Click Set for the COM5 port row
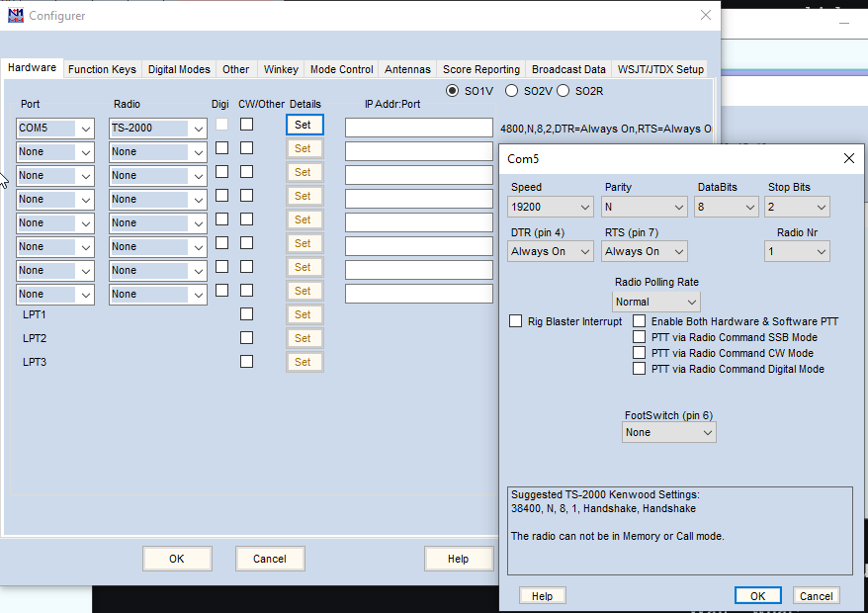This screenshot has width=868, height=613. (x=304, y=125)
